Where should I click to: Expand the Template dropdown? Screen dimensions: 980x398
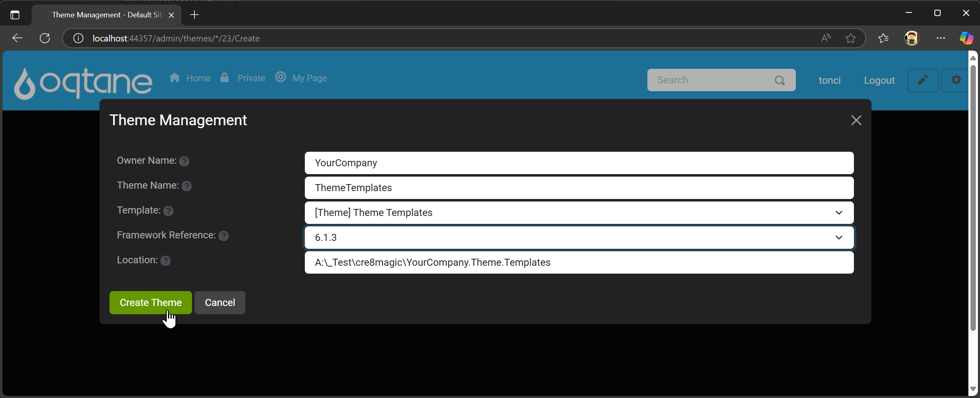pyautogui.click(x=839, y=213)
